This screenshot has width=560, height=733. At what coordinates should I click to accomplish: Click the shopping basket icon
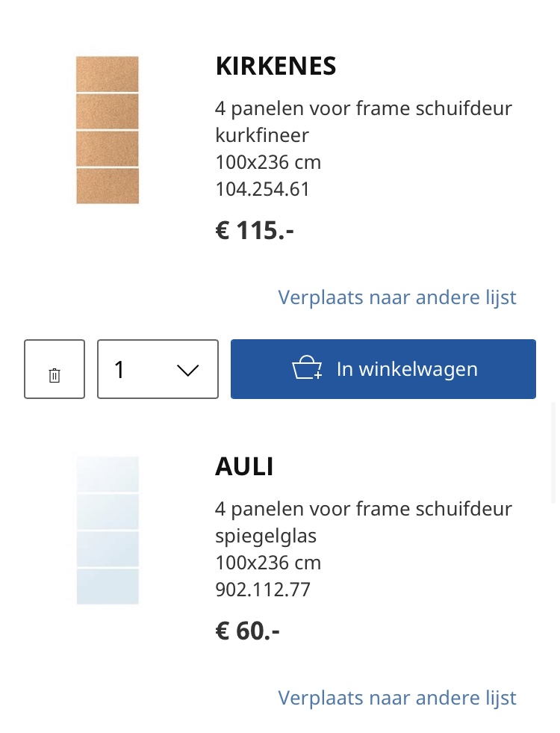click(x=307, y=368)
